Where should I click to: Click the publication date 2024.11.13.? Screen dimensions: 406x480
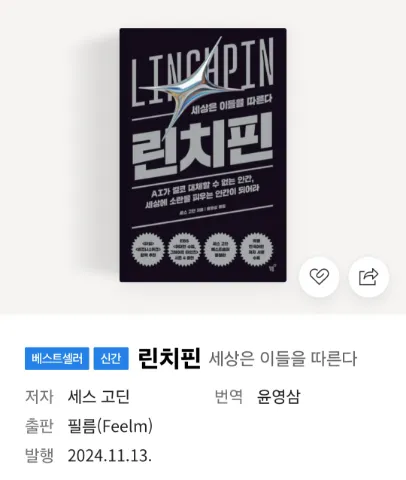point(110,455)
